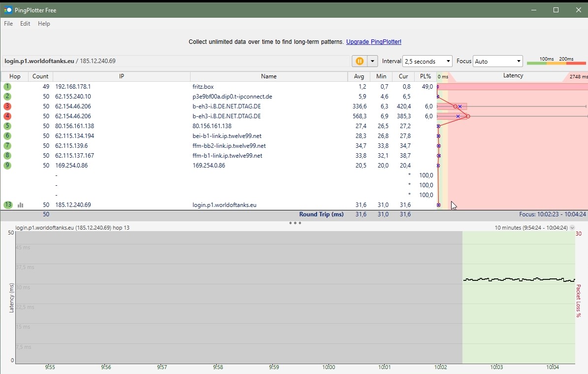Open the Help menu

pos(44,23)
